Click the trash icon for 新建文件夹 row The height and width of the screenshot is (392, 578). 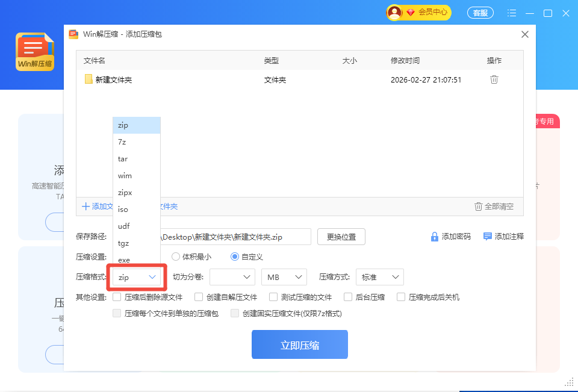[x=494, y=79]
